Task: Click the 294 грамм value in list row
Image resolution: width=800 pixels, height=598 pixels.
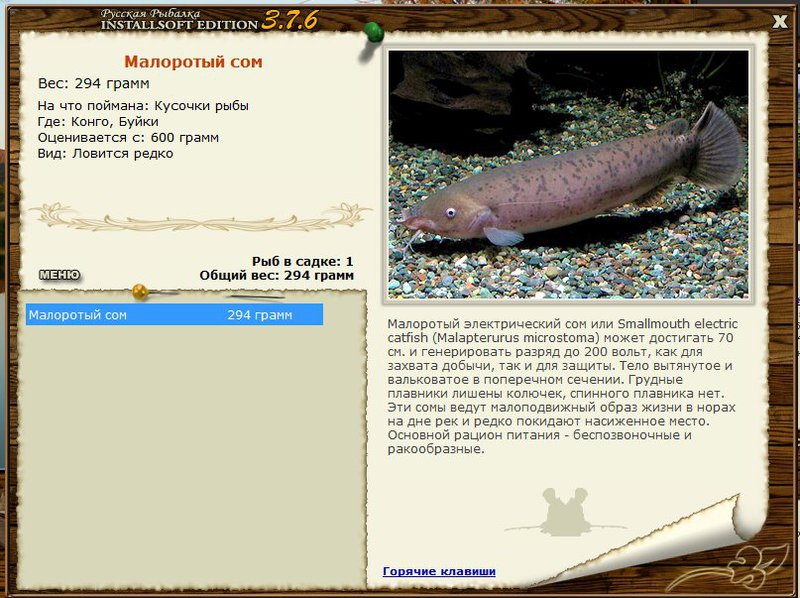Action: point(260,315)
